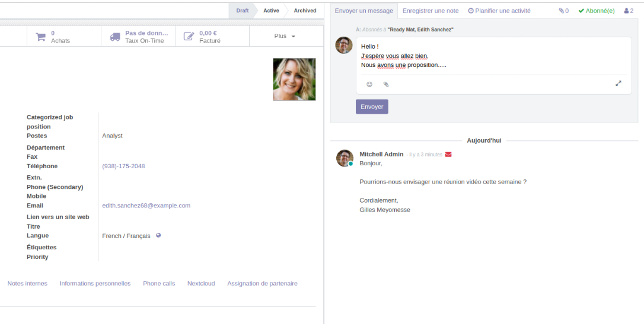
Task: Set status to Active
Action: (271, 11)
